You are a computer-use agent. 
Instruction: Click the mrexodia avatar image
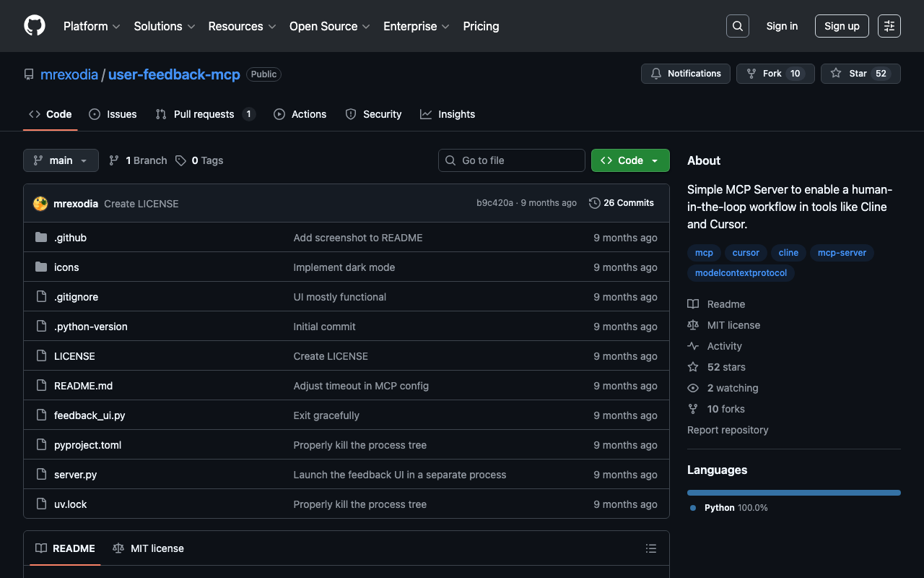pos(40,204)
